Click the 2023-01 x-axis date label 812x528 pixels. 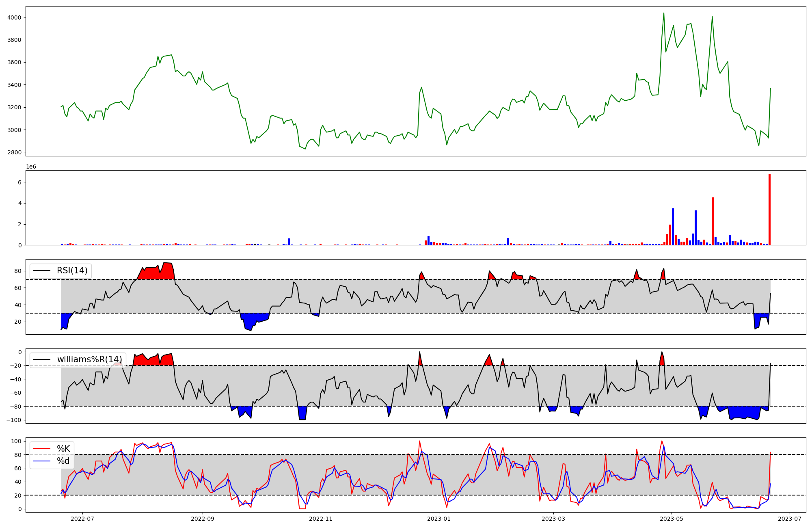[x=439, y=519]
